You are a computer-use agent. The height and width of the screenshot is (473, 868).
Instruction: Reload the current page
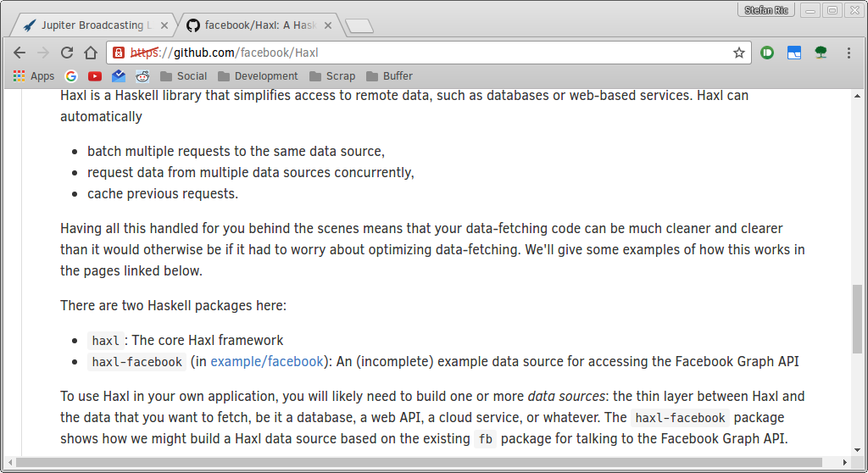[67, 53]
